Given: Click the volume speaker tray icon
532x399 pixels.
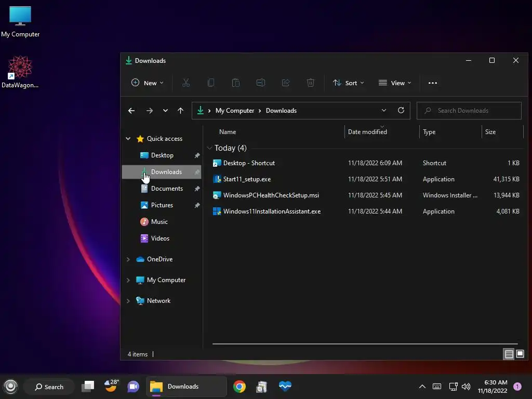Looking at the screenshot, I should click(x=466, y=387).
